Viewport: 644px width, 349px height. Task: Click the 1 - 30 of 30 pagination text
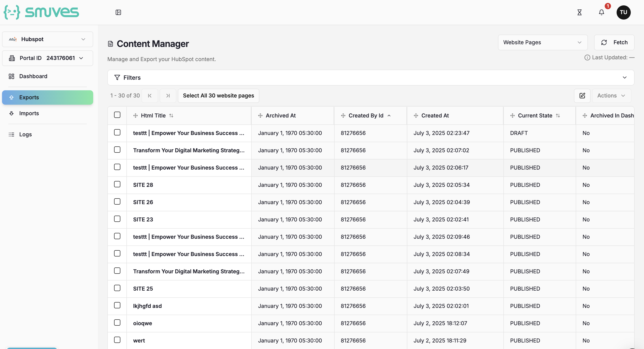[x=125, y=95]
